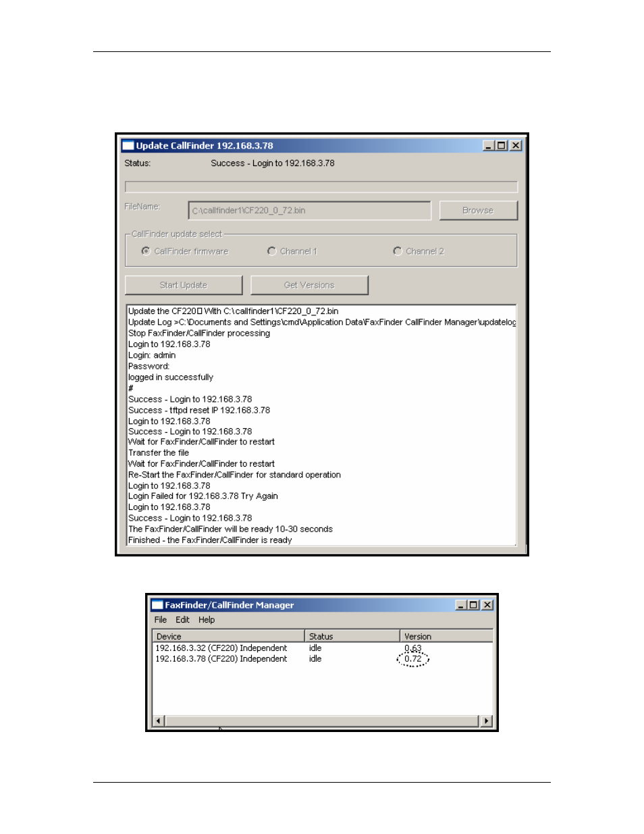Click 'Login Failed for 192.168.3.78 Try Again' line
The image size is (644, 834).
(203, 496)
